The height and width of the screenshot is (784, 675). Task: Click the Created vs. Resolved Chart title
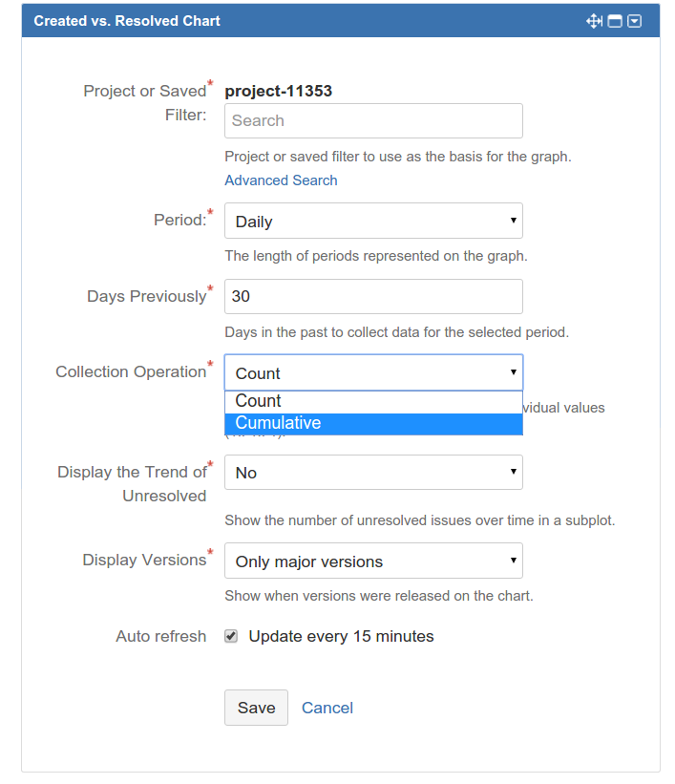(x=127, y=21)
